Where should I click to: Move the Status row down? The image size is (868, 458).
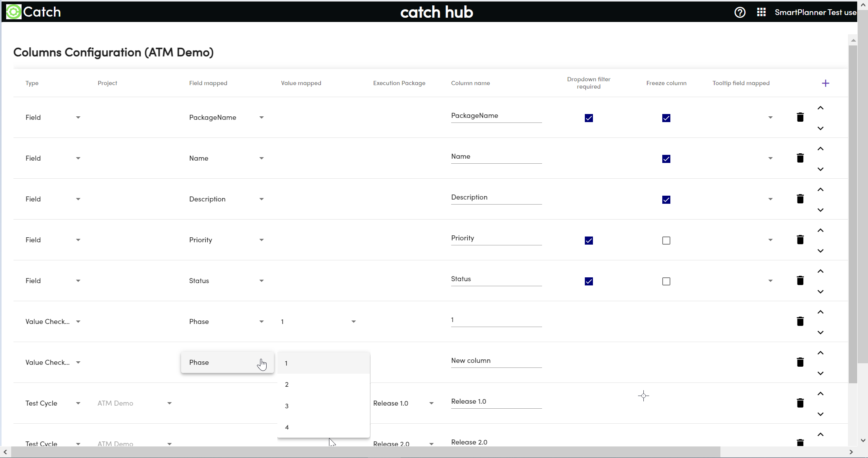pos(821,292)
